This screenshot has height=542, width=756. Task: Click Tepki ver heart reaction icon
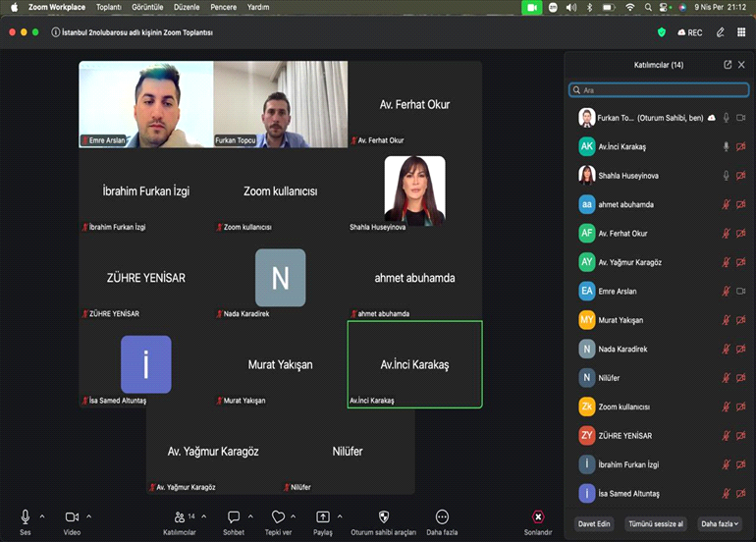click(x=278, y=516)
